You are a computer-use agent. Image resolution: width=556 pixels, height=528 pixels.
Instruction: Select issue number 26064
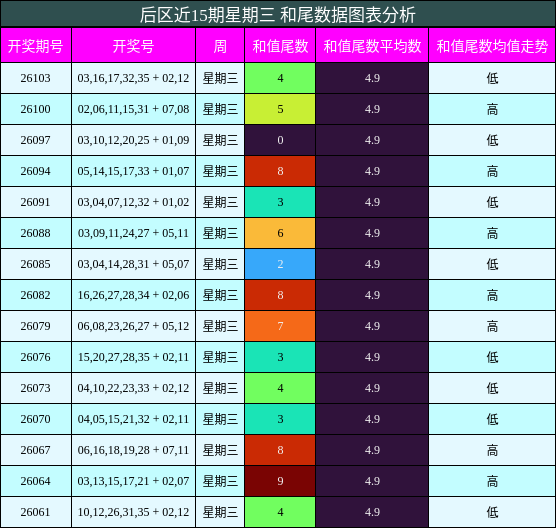35,481
